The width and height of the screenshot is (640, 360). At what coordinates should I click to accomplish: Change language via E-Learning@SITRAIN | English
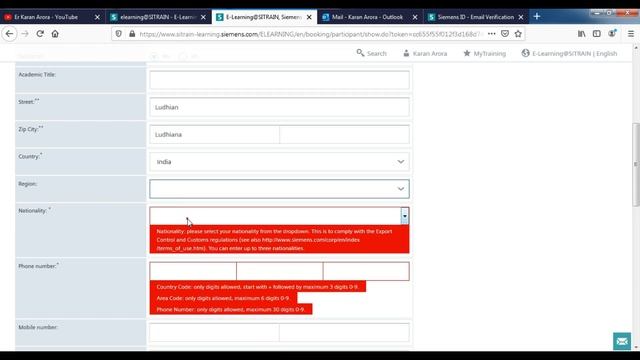click(x=569, y=53)
